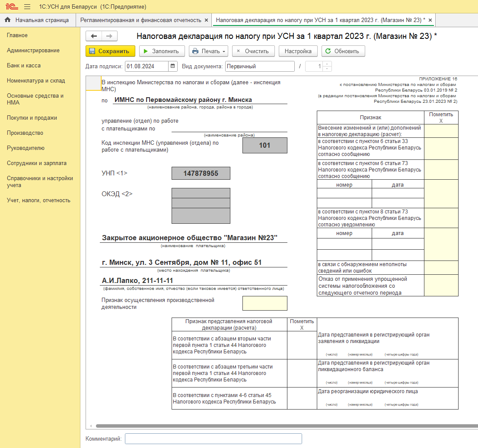Open the Руководителю section

[25, 148]
